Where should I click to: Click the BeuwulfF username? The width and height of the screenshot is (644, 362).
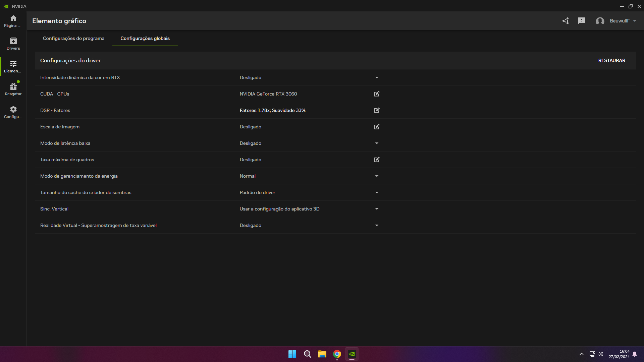tap(620, 21)
